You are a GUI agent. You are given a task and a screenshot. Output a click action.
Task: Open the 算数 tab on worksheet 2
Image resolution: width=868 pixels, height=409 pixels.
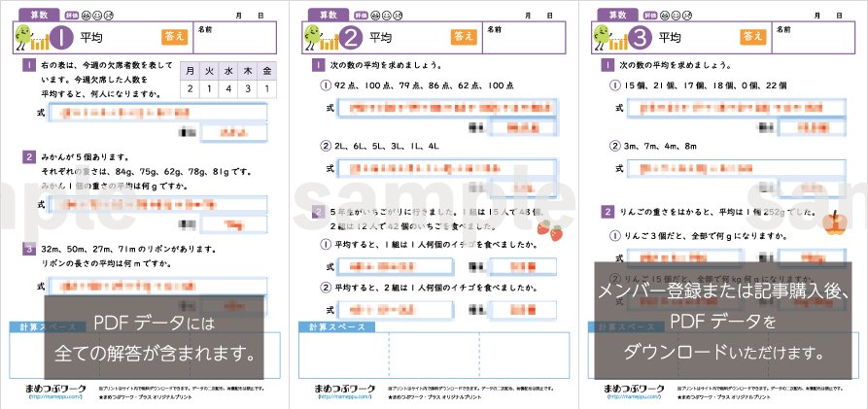click(x=329, y=15)
